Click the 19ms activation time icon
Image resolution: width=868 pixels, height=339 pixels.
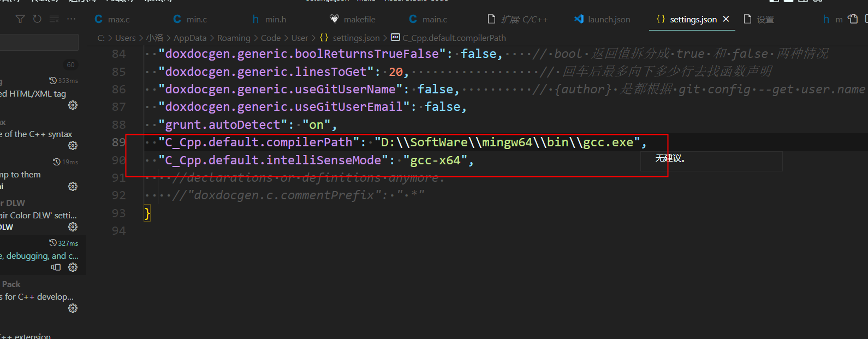click(56, 162)
